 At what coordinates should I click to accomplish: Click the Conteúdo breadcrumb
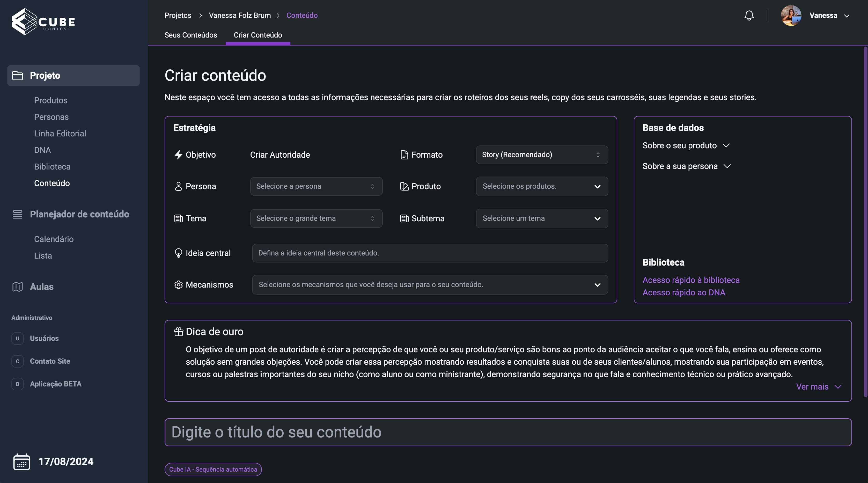coord(302,16)
